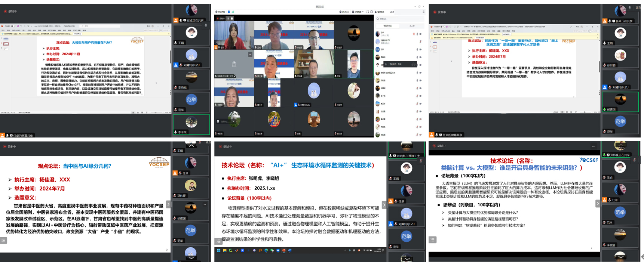
Task: Toggle 郑炜豪's microphone in the member list
Action: (x=417, y=80)
